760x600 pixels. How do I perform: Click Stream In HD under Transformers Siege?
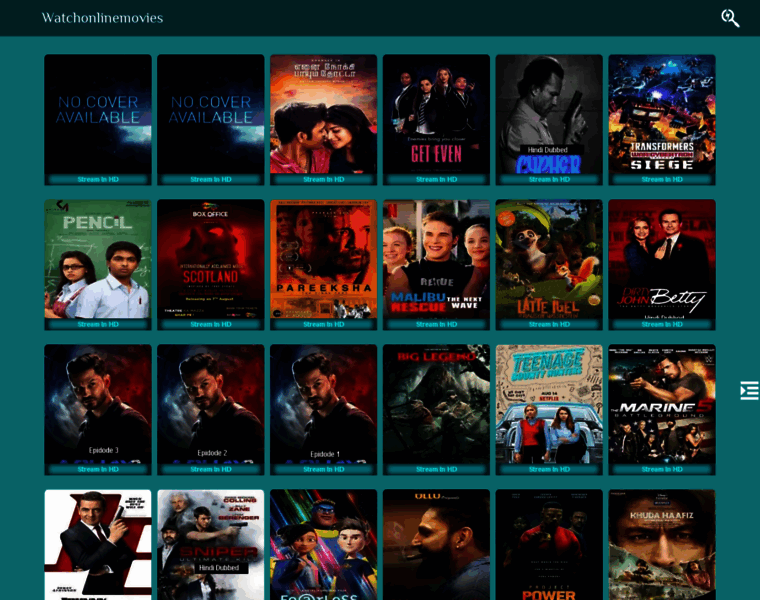[662, 179]
